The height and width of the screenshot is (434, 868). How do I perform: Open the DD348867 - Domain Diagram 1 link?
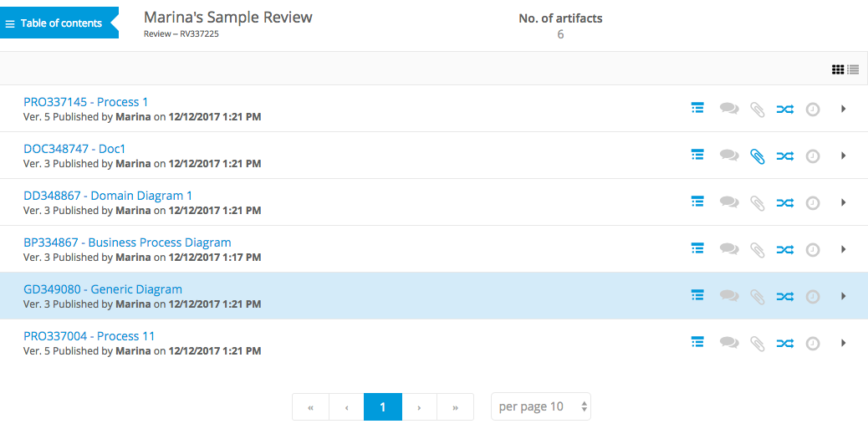pyautogui.click(x=108, y=196)
